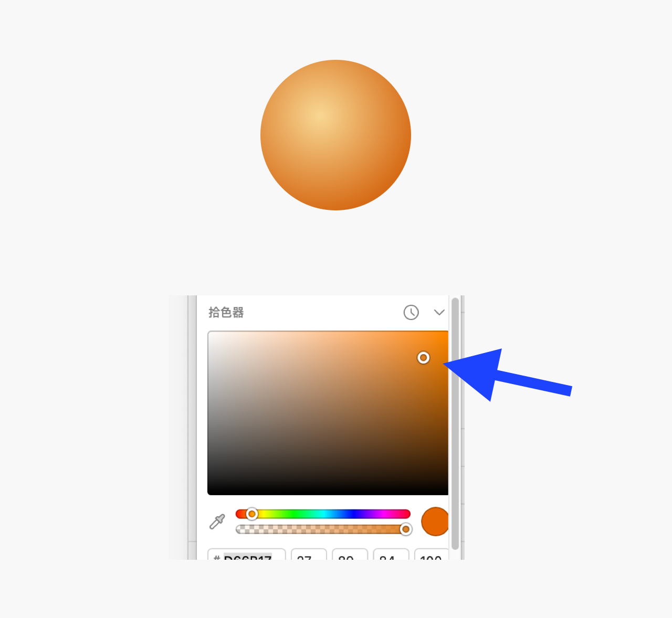This screenshot has width=672, height=618.
Task: Click the hue value field showing 27
Action: point(309,555)
